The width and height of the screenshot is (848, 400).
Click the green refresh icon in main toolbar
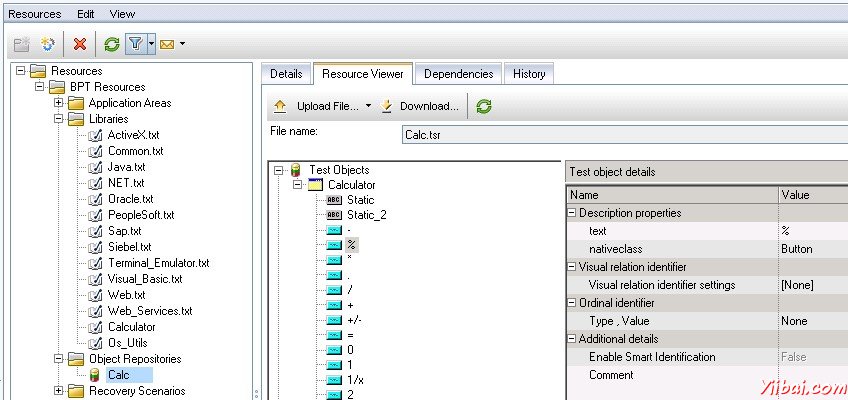pos(112,44)
